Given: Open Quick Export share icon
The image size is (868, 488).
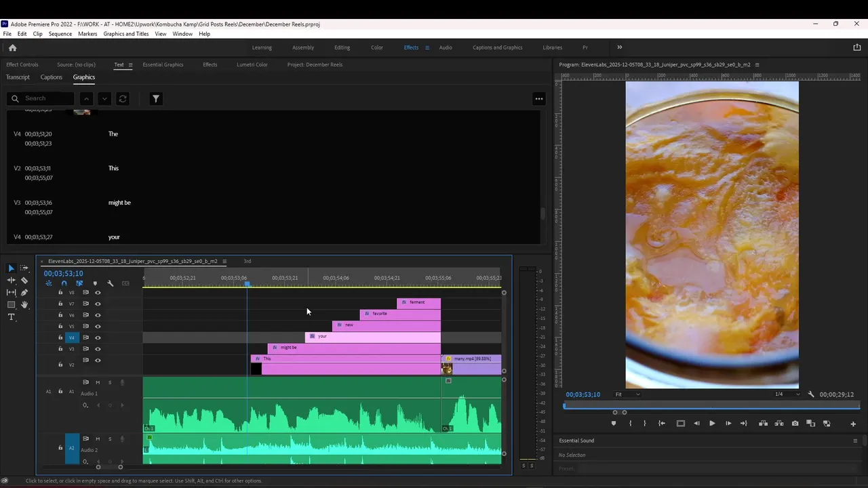Looking at the screenshot, I should point(856,47).
